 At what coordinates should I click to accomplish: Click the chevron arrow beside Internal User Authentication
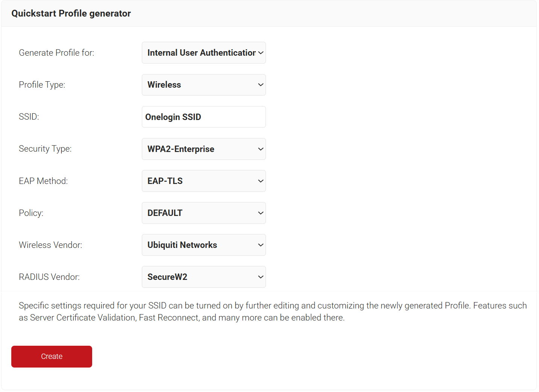tap(261, 53)
